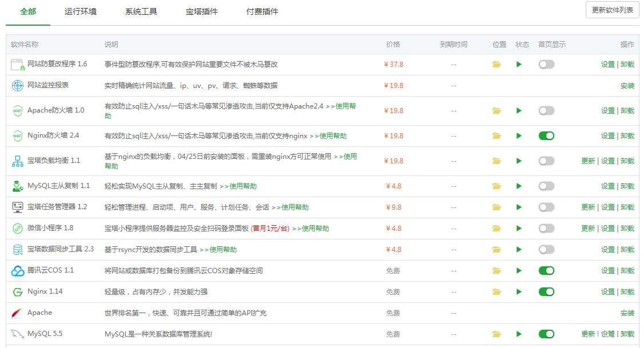Click the 更新软件列表 button
Viewport: 644px width, 348px height.
tap(612, 10)
